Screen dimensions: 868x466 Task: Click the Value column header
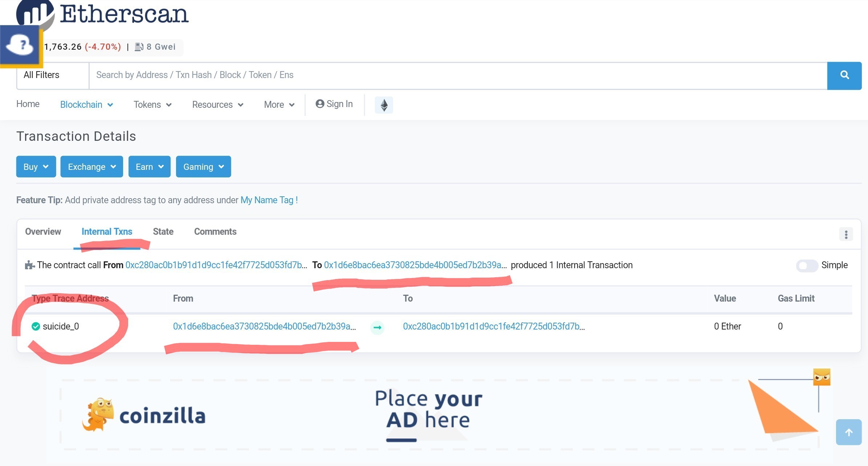click(x=725, y=298)
